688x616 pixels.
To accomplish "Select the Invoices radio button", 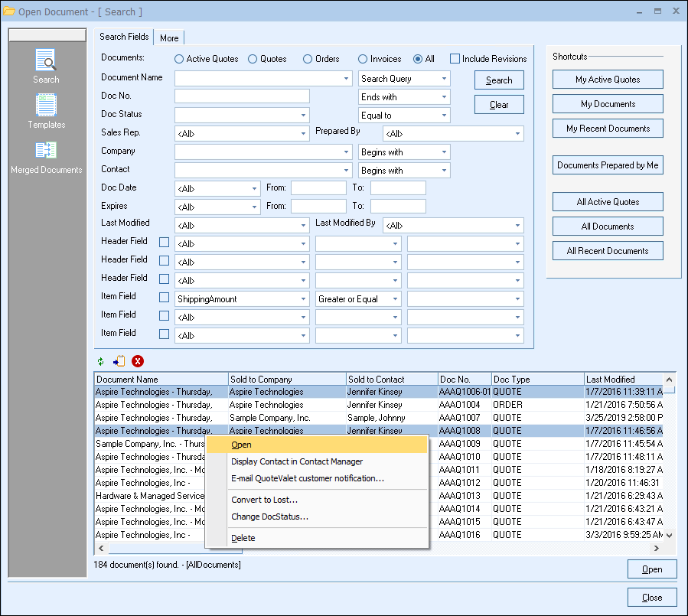I will pos(363,59).
